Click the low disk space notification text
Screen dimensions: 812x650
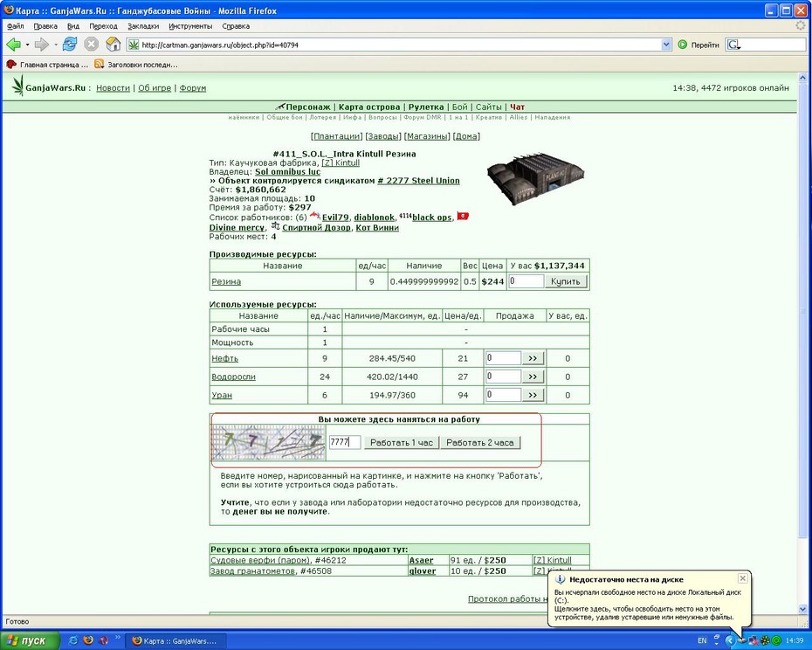(648, 605)
